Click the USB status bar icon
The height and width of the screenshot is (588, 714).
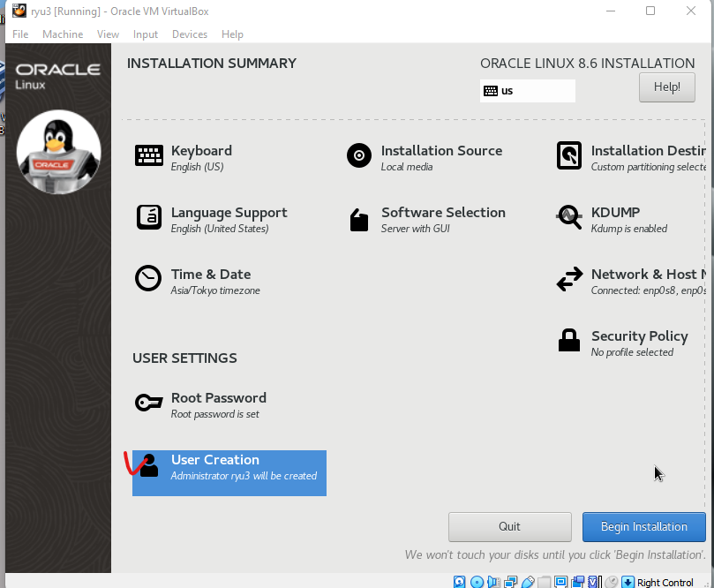click(x=528, y=582)
